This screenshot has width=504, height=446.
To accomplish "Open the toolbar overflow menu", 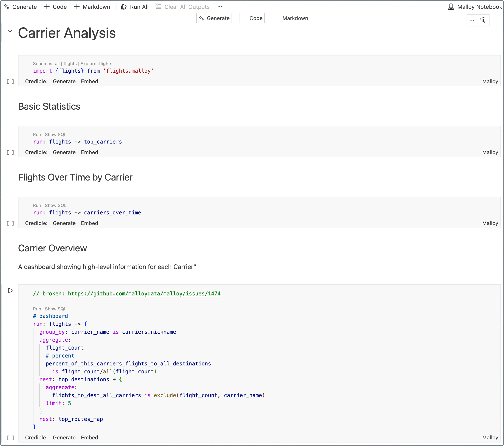I will (x=220, y=7).
